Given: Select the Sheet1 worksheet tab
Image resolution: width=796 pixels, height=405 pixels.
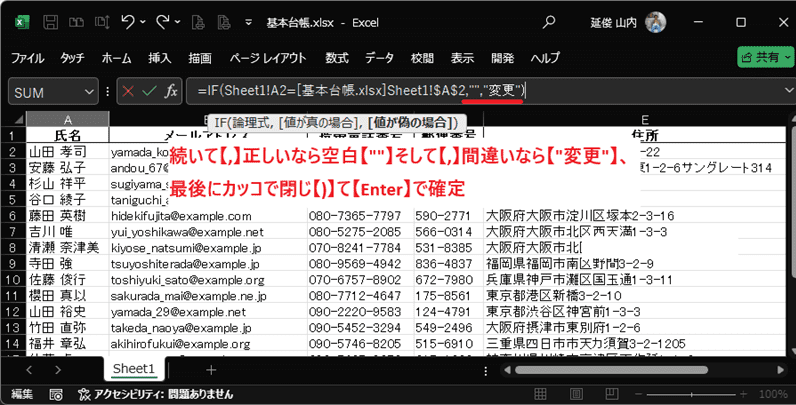Looking at the screenshot, I should pyautogui.click(x=133, y=369).
